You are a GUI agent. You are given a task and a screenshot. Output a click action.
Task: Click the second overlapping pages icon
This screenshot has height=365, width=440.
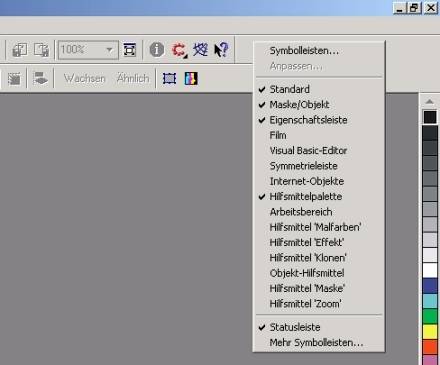tap(42, 50)
